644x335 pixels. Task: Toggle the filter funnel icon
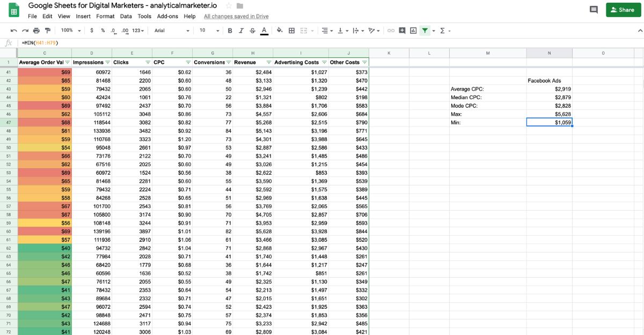[x=425, y=31]
